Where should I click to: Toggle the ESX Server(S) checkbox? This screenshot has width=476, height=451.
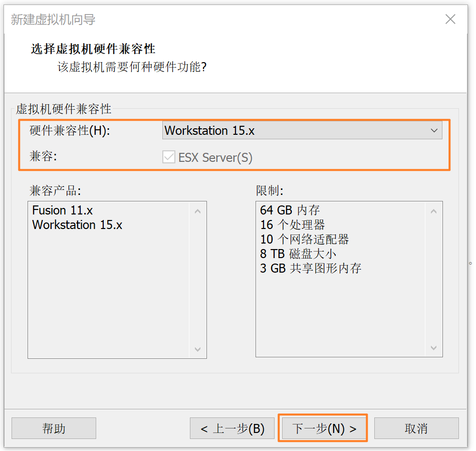(x=169, y=157)
